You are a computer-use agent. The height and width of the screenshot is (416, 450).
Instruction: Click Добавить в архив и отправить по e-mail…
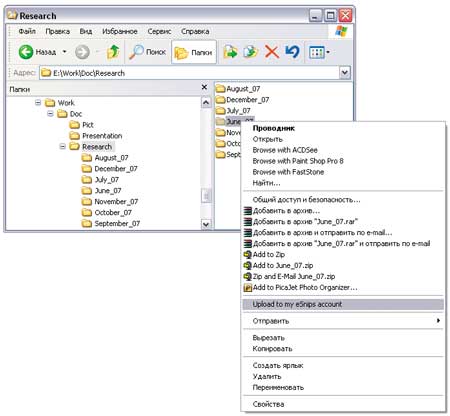pos(343,233)
